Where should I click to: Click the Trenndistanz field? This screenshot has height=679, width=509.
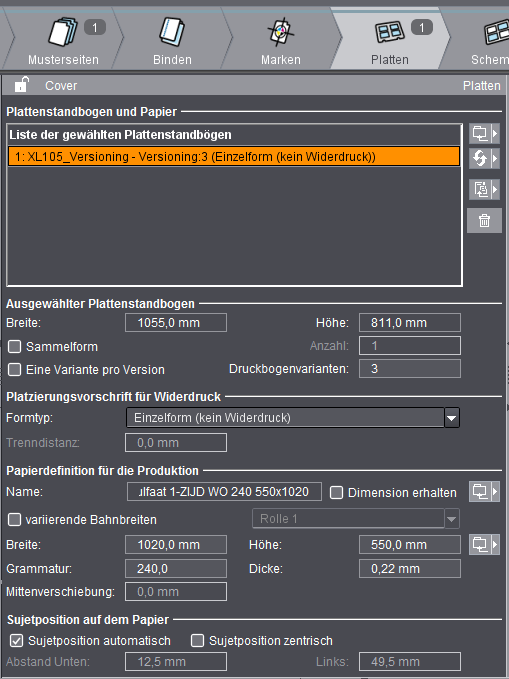click(x=176, y=443)
